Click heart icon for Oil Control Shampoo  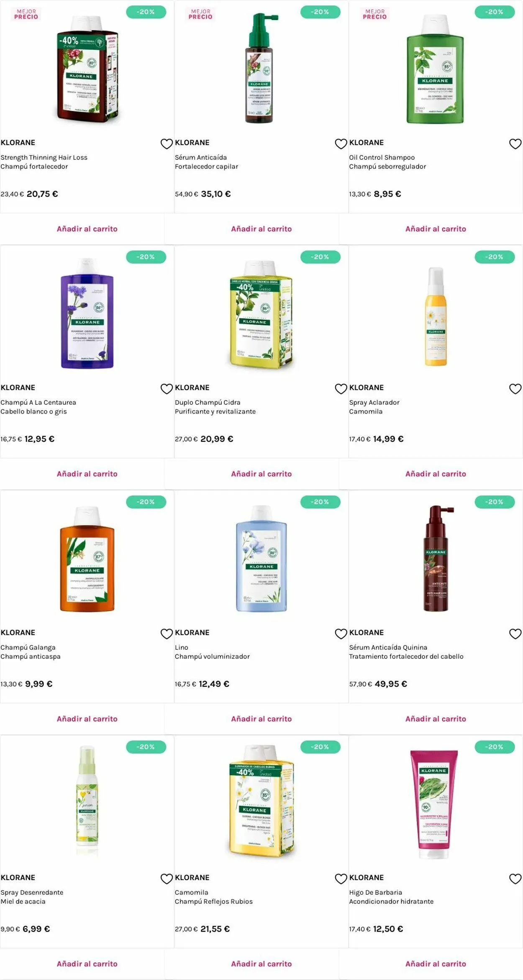tap(515, 144)
